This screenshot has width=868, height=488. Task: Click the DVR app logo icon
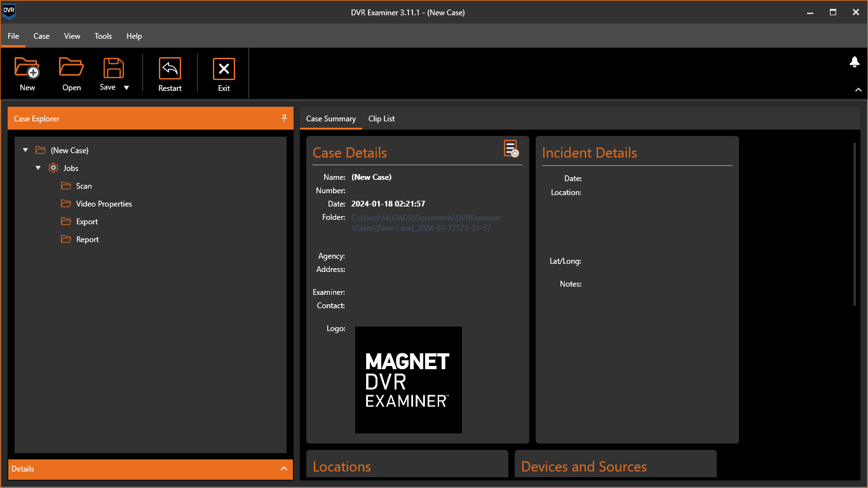9,11
